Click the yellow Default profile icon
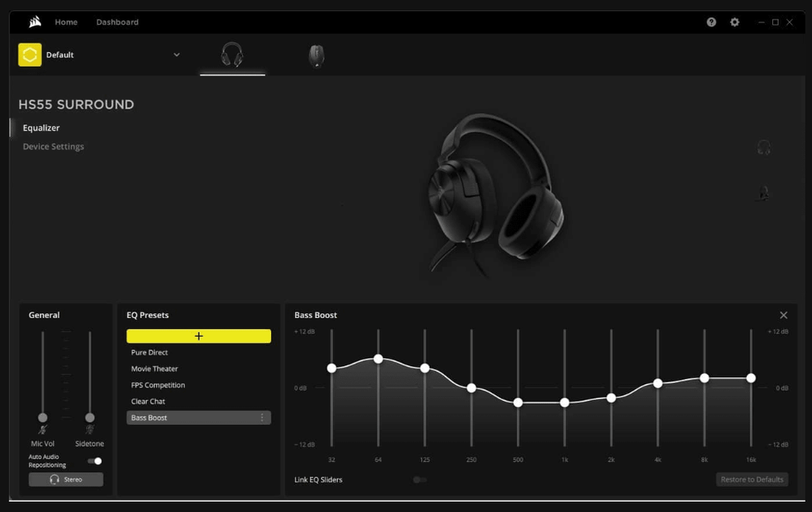Screen dimensions: 812x512 (29, 55)
